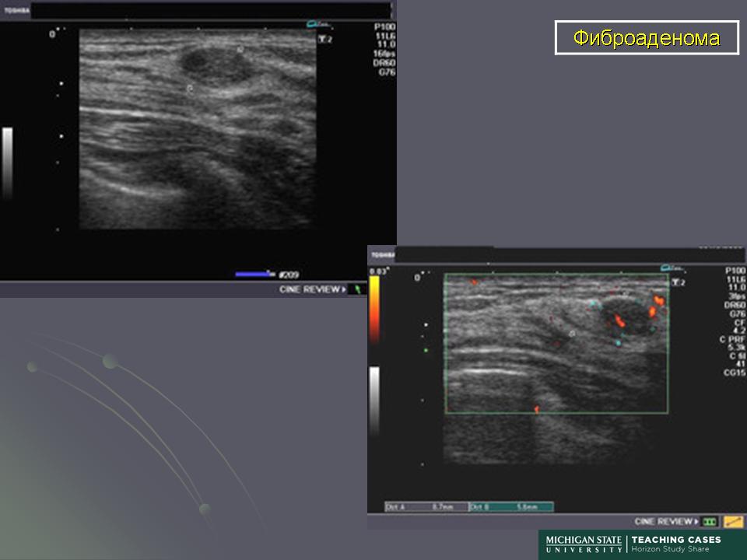The image size is (747, 560).
Task: Click the CG15 value on the Doppler panel
Action: 734,373
